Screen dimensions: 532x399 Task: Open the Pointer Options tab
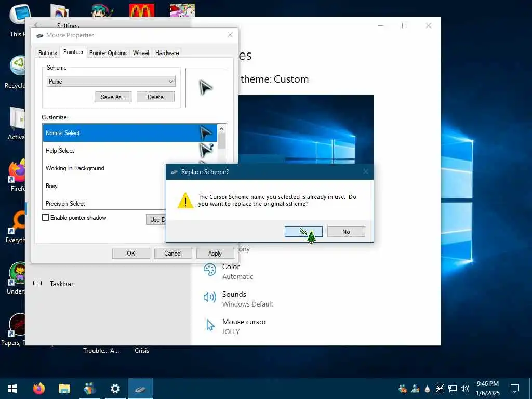click(108, 53)
